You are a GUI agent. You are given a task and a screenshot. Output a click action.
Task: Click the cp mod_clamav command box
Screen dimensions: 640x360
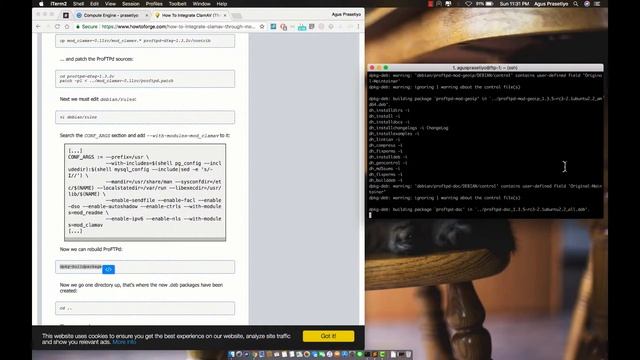click(145, 41)
